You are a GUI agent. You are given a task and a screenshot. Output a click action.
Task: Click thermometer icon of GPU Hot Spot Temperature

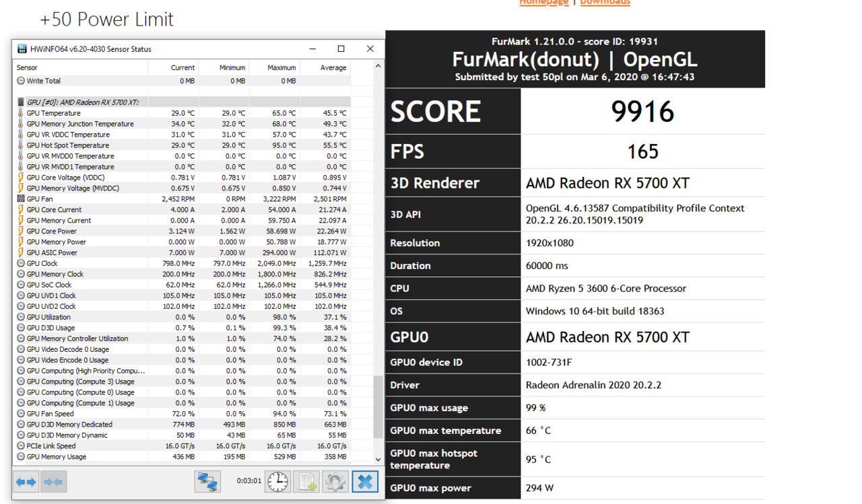click(21, 145)
